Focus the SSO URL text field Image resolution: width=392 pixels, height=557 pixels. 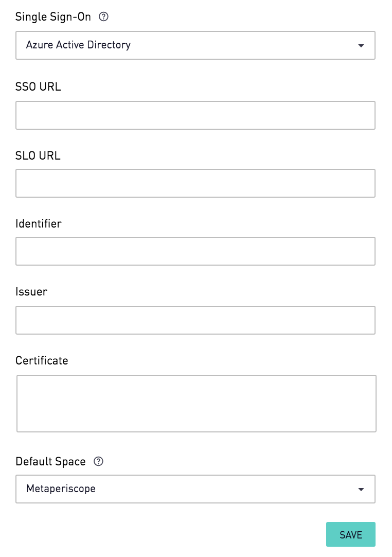pos(195,115)
